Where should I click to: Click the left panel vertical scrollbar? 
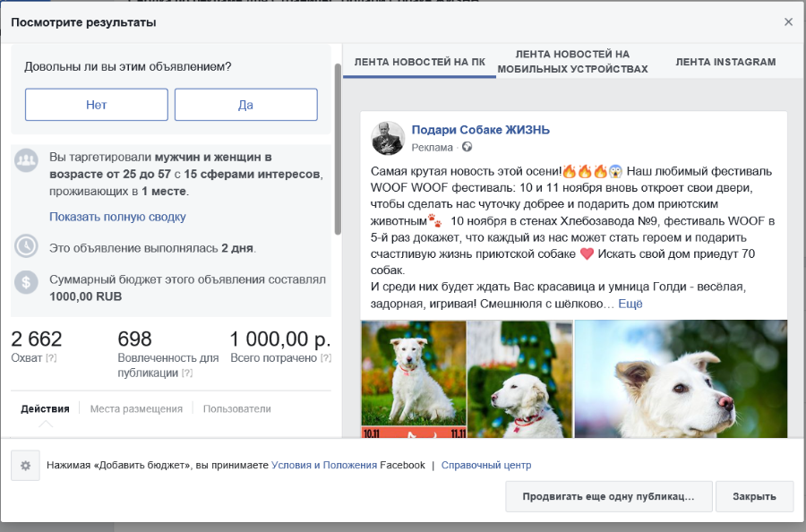click(338, 149)
